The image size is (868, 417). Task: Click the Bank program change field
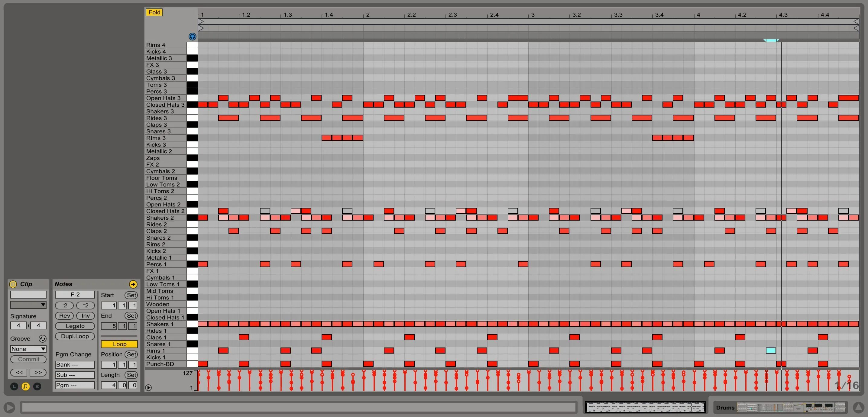(x=75, y=364)
